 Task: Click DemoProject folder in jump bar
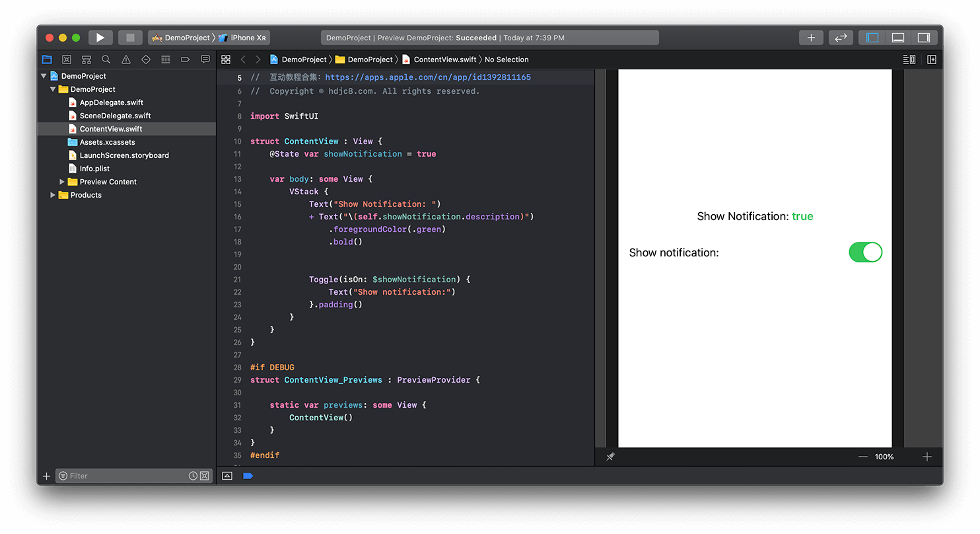[364, 59]
